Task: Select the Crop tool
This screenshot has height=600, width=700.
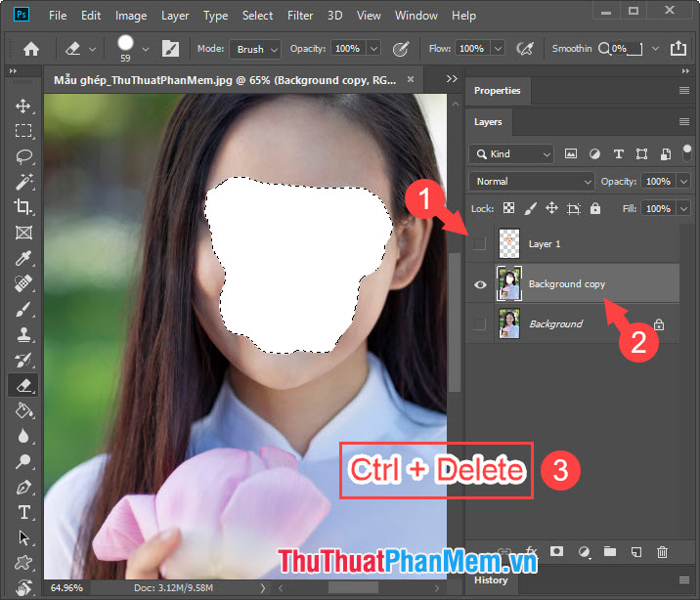Action: pos(23,207)
